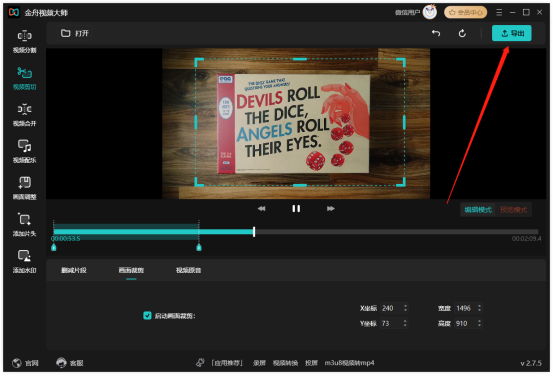553x376 pixels.
Task: Switch to the 视频原音 tab
Action: [189, 270]
